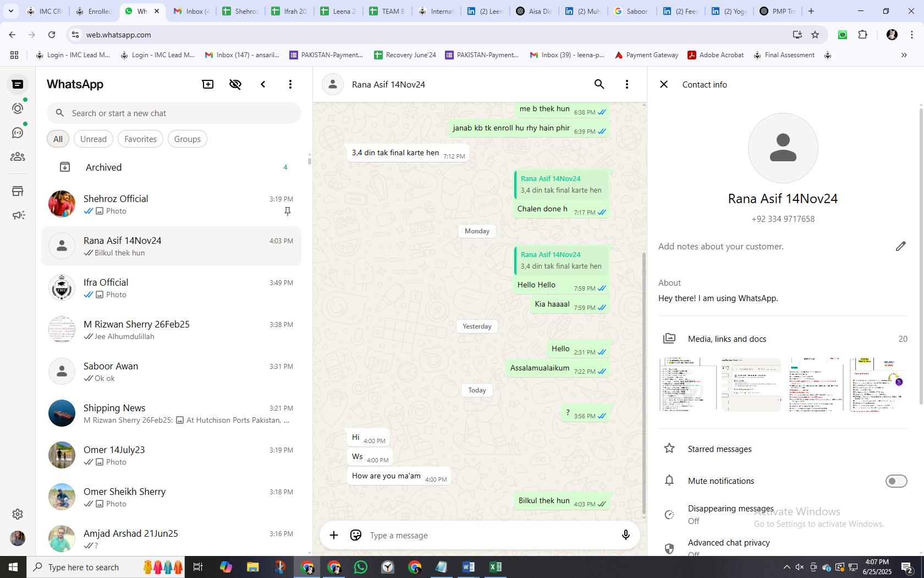Open the emoji sticker picker
Screen dimensions: 924x578
[356, 535]
